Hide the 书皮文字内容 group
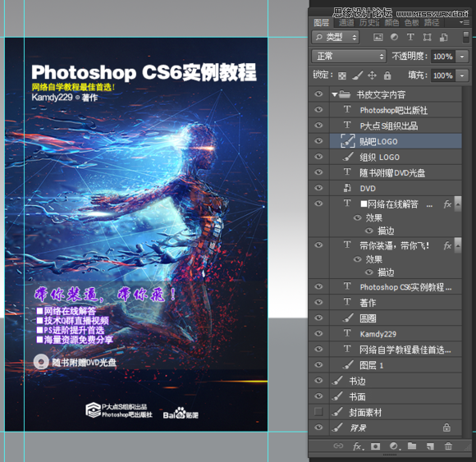Screen dimensions: 476x462 click(x=318, y=94)
